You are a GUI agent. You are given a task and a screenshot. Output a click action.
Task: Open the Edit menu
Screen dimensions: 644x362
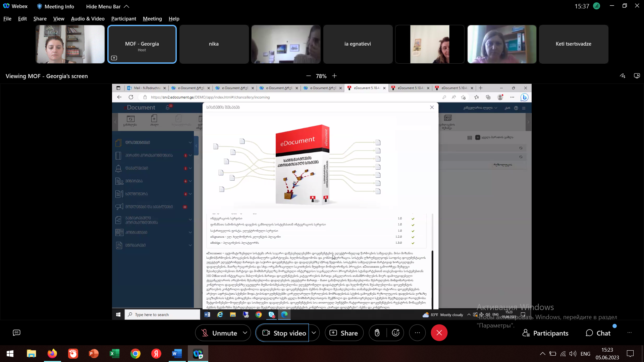tap(22, 19)
